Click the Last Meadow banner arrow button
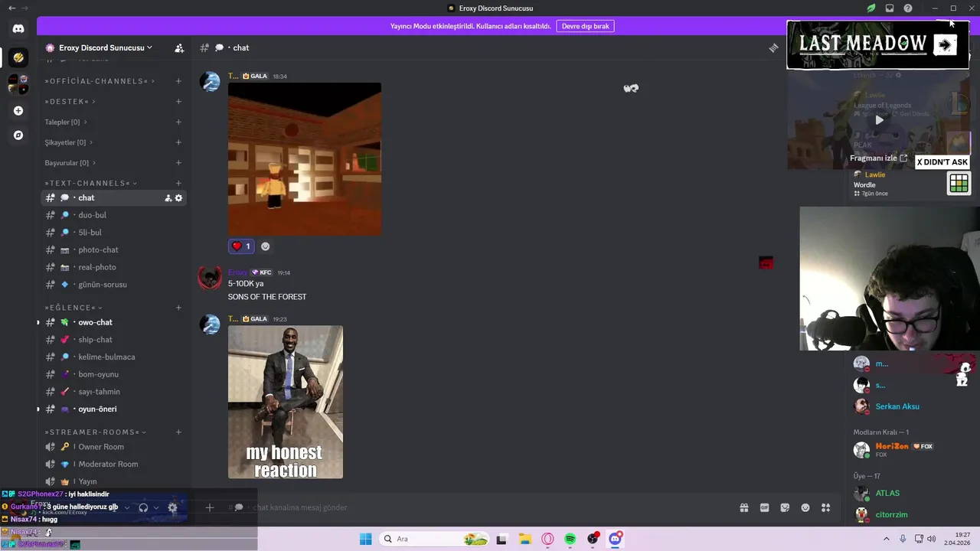 point(945,45)
